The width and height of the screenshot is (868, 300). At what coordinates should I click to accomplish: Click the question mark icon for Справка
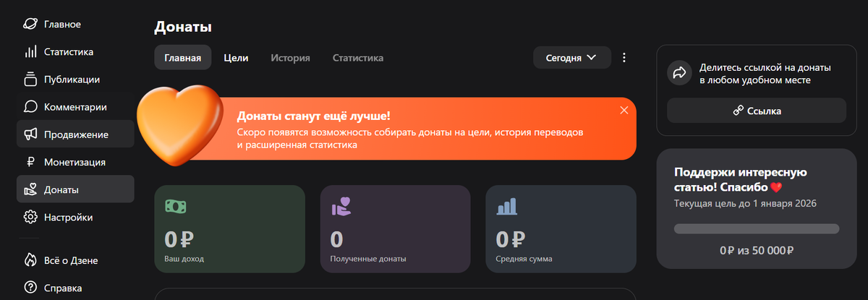pyautogui.click(x=30, y=288)
